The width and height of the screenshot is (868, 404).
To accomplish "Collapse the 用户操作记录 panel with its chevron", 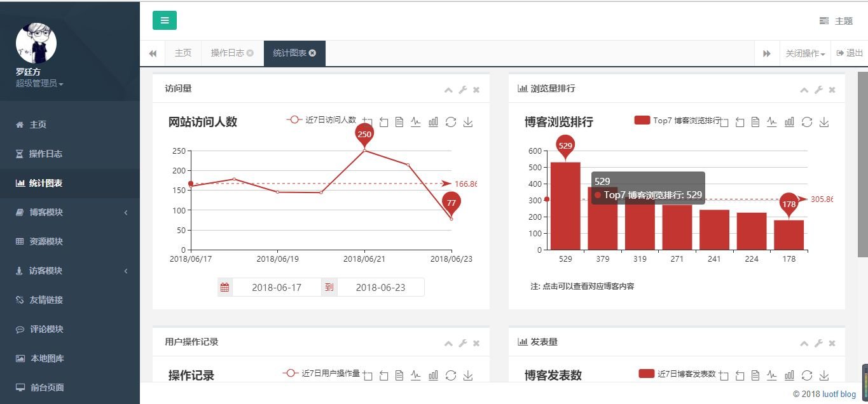I will [448, 344].
